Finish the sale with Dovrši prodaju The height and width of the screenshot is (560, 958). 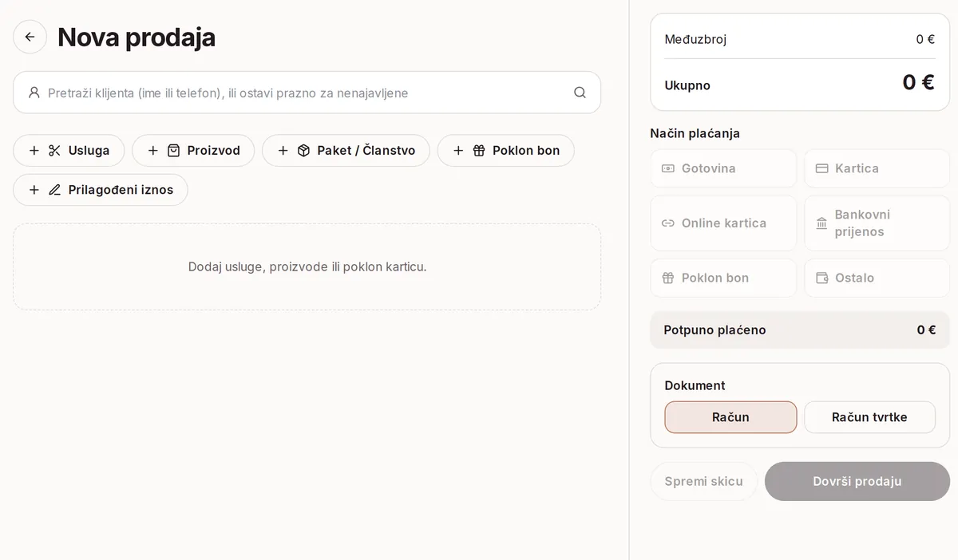(x=857, y=481)
